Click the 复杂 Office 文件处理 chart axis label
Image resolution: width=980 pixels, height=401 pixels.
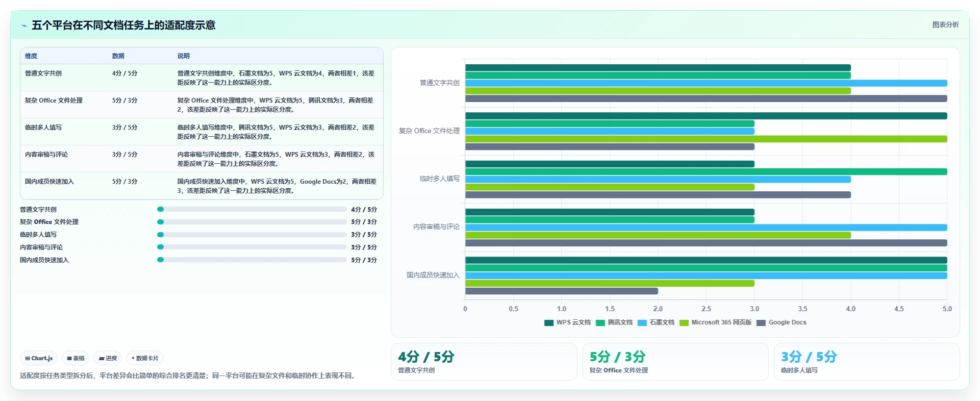[x=429, y=131]
